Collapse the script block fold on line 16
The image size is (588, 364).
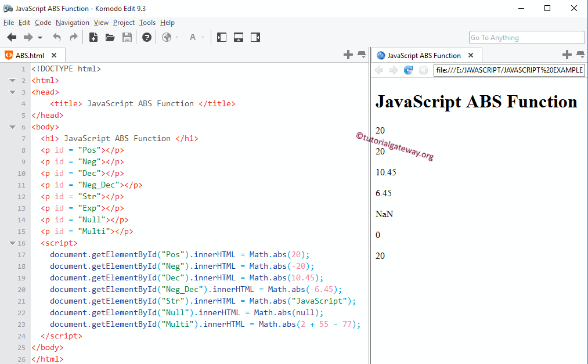pyautogui.click(x=13, y=243)
